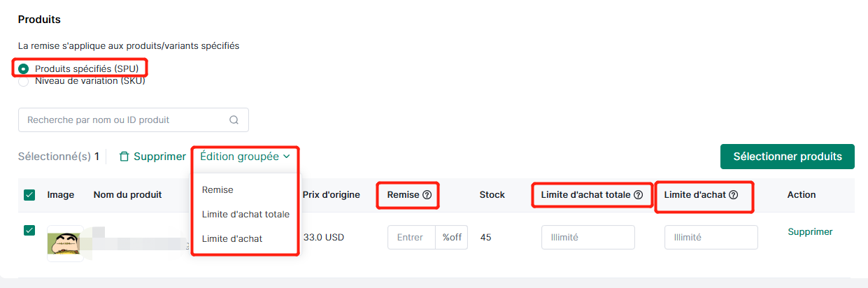Choose the Niveau de variation (SKU) option
868x288 pixels.
[24, 81]
